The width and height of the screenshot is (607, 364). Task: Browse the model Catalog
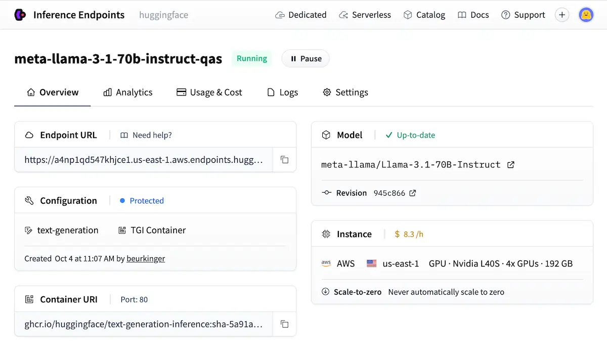pyautogui.click(x=424, y=15)
